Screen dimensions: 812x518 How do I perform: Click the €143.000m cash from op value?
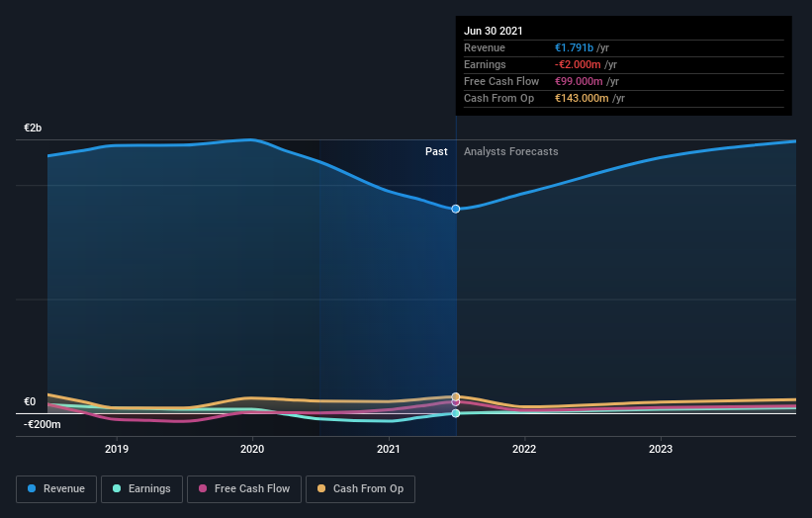click(582, 98)
